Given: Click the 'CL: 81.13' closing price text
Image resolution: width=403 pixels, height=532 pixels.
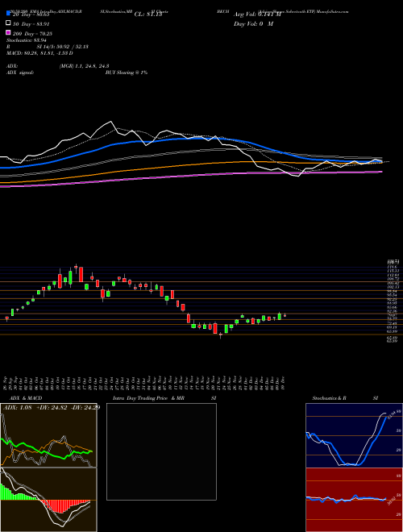Looking at the screenshot, I should coord(148,15).
